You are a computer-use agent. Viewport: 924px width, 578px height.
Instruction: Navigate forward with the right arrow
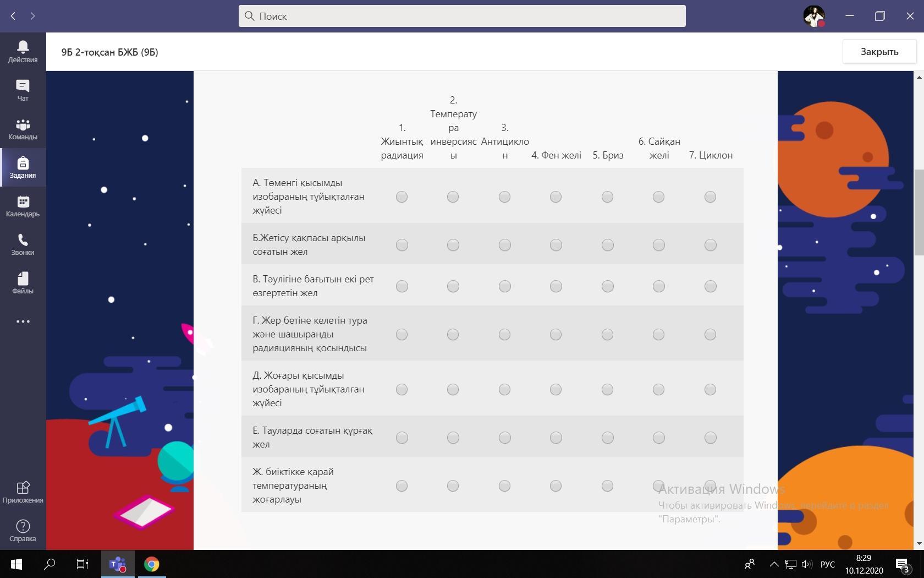click(32, 16)
